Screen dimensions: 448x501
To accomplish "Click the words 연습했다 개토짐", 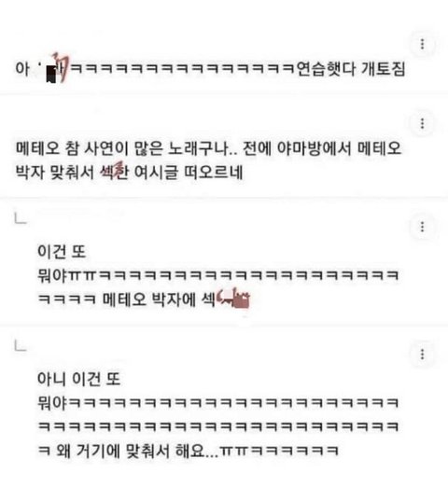I will (x=351, y=69).
